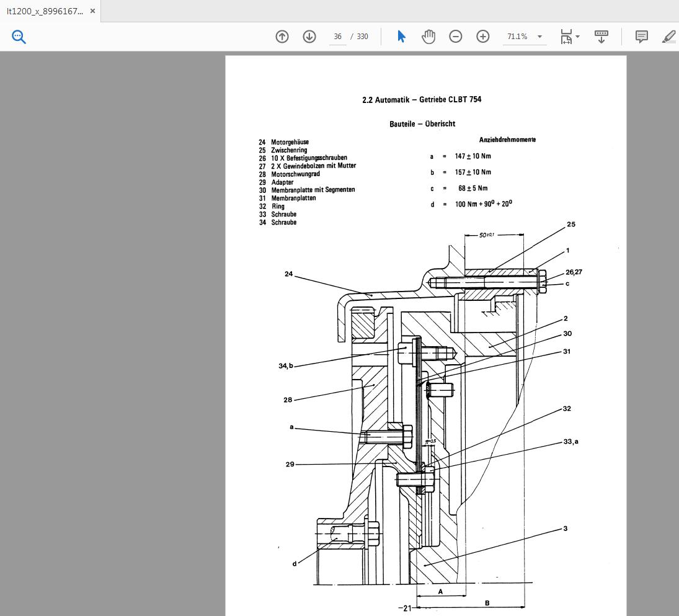Switch to the Hand pan tool
Screen dimensions: 679x616
(428, 37)
